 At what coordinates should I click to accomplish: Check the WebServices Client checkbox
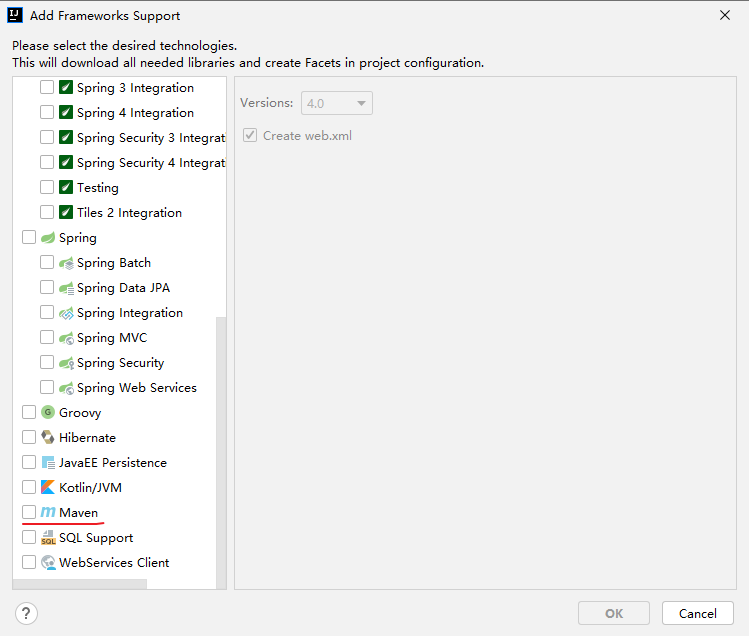tap(29, 562)
